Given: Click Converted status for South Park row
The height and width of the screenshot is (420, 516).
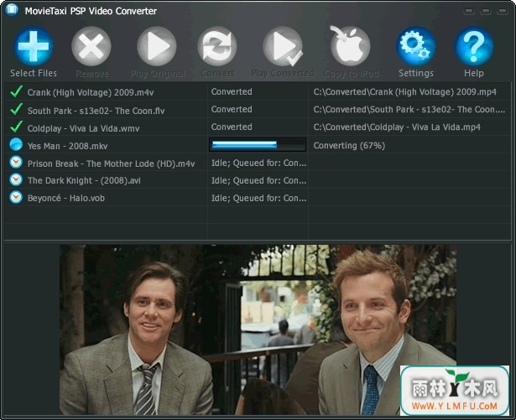Looking at the screenshot, I should click(232, 109).
